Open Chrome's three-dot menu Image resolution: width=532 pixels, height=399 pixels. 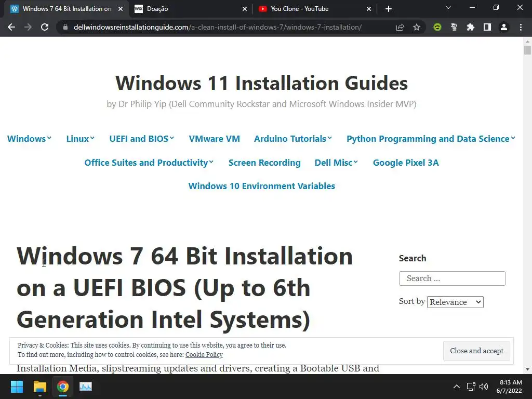[521, 27]
